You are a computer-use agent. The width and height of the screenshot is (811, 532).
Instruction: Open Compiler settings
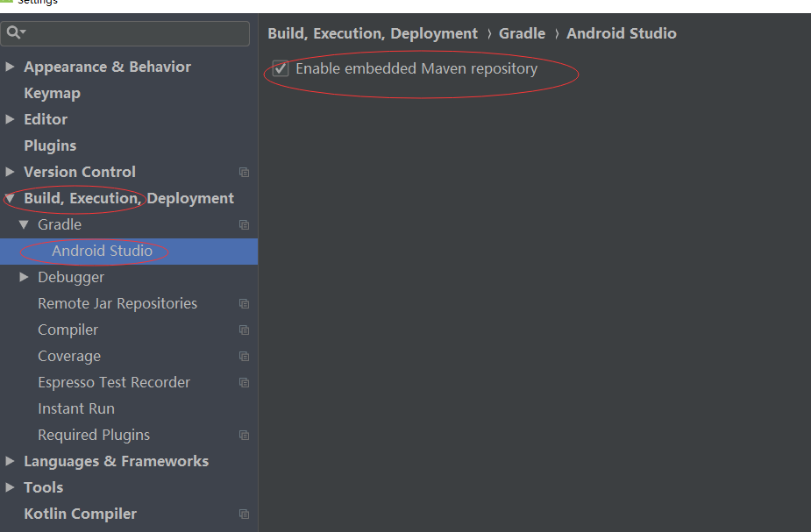(x=68, y=330)
